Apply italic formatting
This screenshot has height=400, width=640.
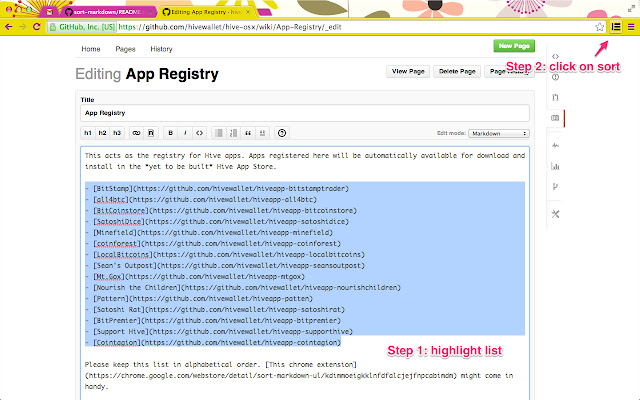(185, 133)
